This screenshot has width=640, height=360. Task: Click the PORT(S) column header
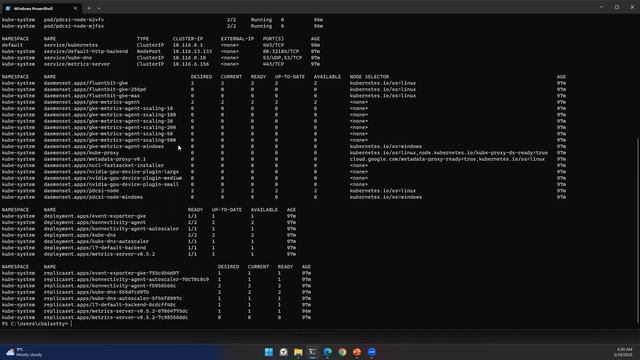pos(273,39)
